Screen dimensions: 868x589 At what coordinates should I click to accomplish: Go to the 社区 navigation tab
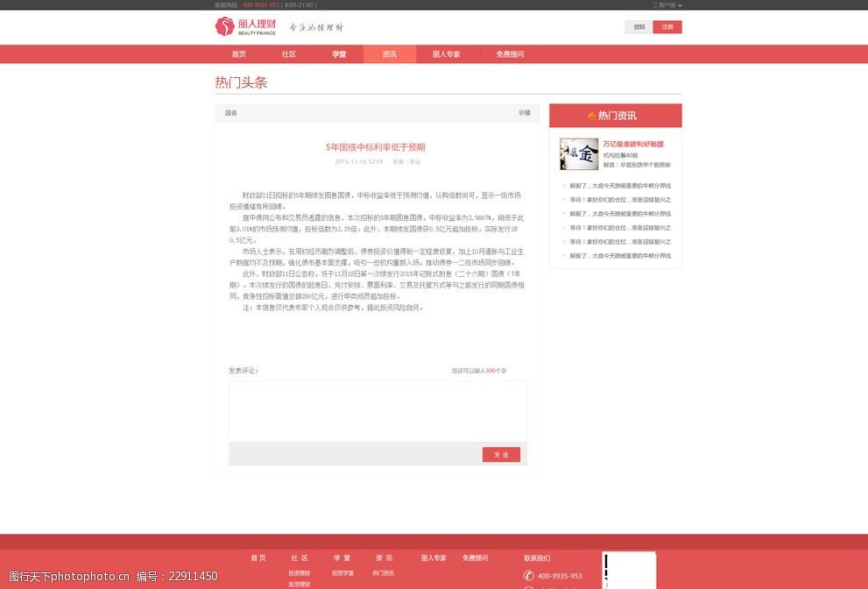(288, 54)
